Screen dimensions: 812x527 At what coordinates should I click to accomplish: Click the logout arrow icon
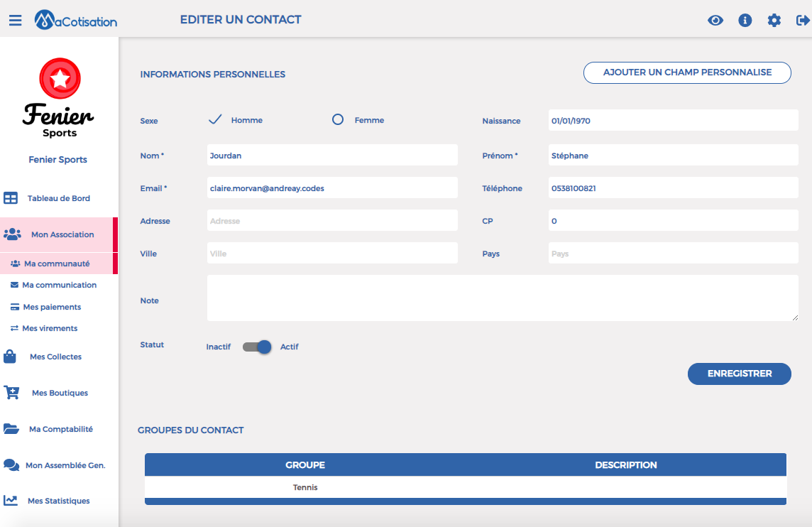(x=803, y=20)
